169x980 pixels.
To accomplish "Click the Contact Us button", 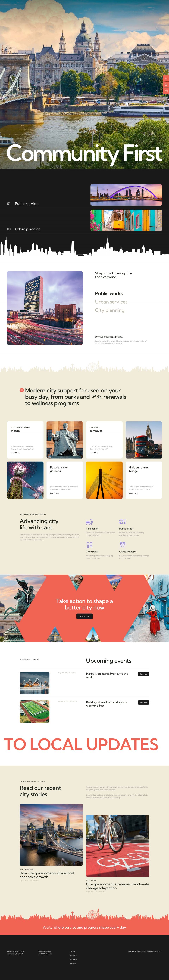I will click(84, 616).
